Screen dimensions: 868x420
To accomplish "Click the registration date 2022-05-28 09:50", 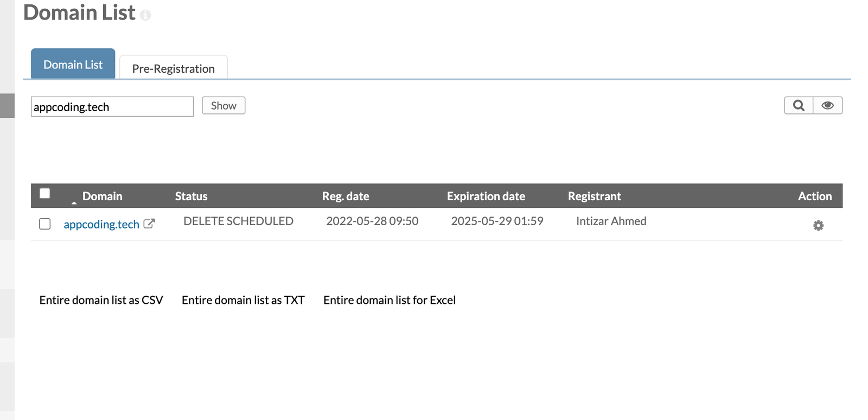I will (x=372, y=221).
